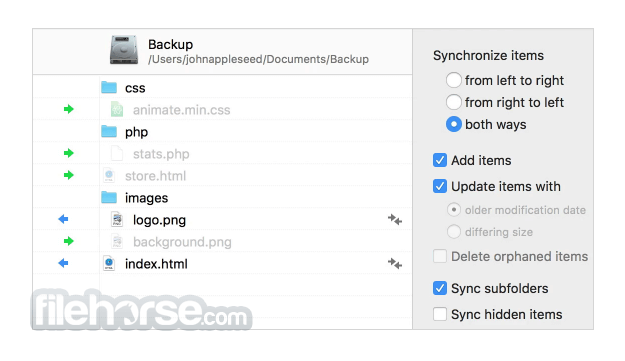This screenshot has width=625, height=361.
Task: Select the stats.php file name
Action: 161,154
